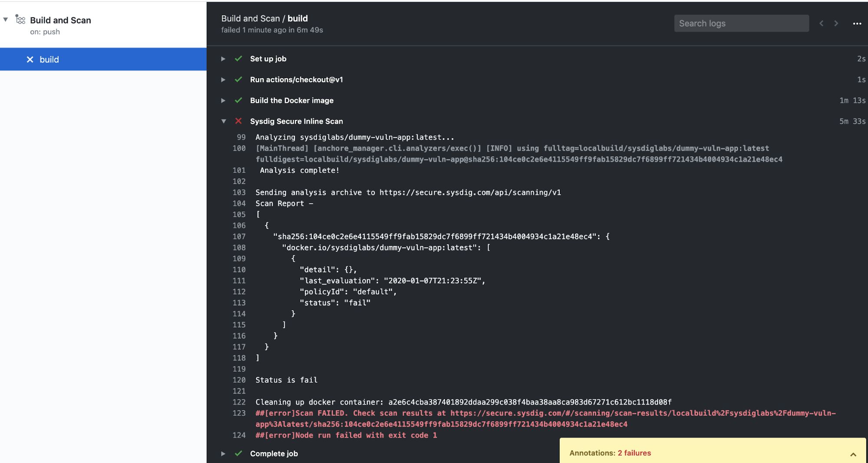Image resolution: width=868 pixels, height=463 pixels.
Task: Click the 'Scan Report –' log line
Action: pyautogui.click(x=284, y=203)
